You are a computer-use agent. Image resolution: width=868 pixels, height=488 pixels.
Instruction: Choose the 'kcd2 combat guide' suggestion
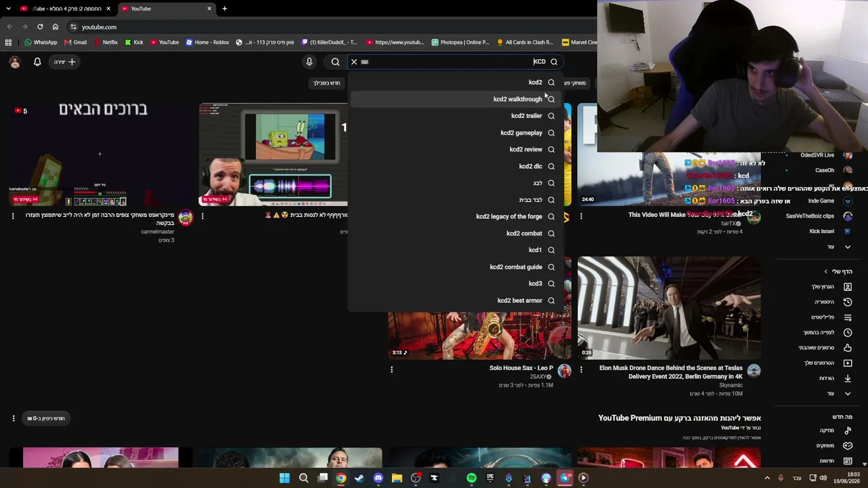coord(456,267)
